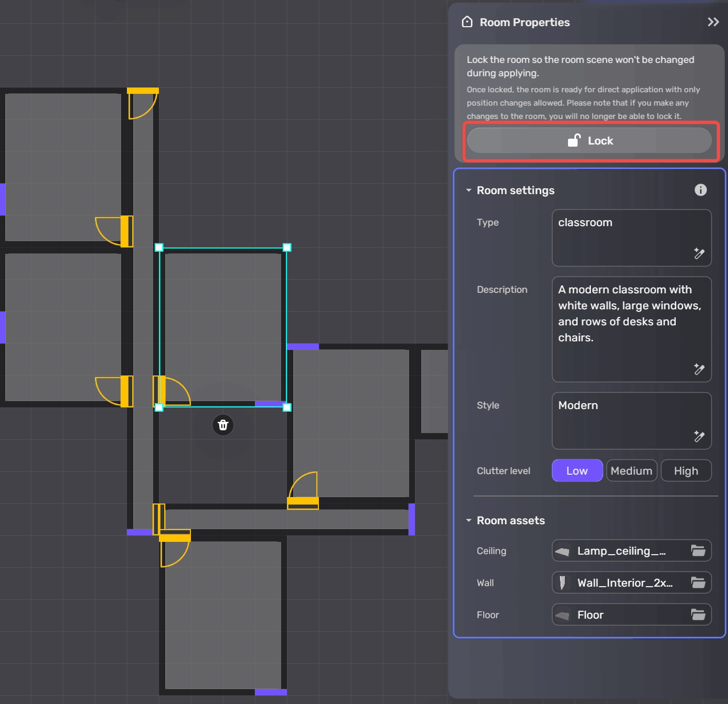Click the magic wand icon in Description field
The image size is (728, 704).
[699, 370]
